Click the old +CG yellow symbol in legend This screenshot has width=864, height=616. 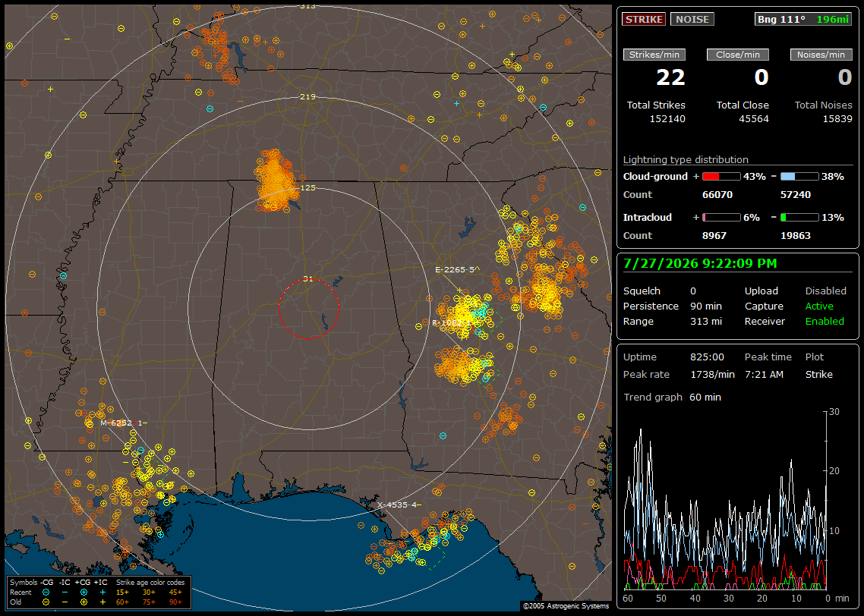tap(84, 602)
